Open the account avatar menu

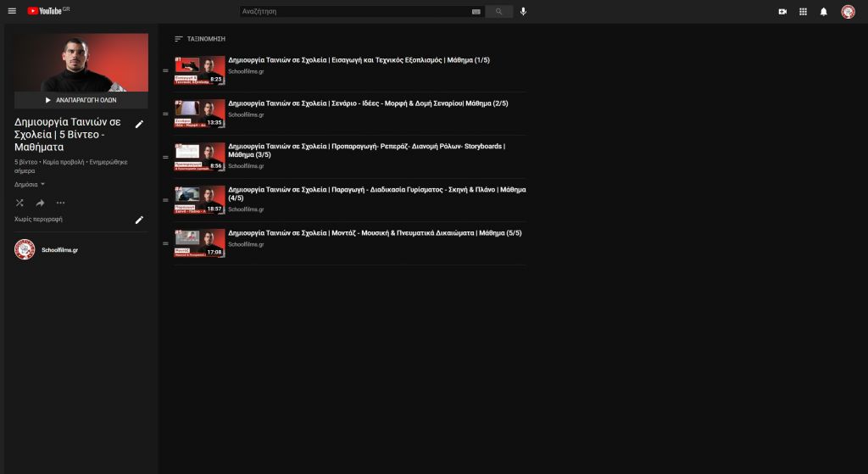tap(848, 11)
